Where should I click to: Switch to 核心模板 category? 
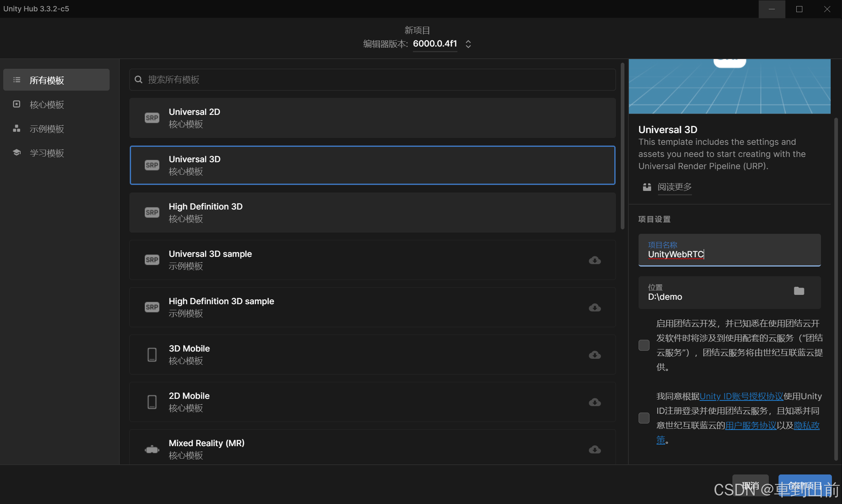click(x=47, y=105)
